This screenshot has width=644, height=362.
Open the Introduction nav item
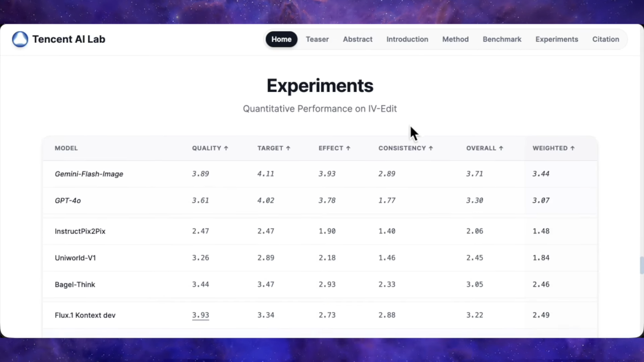pyautogui.click(x=407, y=39)
